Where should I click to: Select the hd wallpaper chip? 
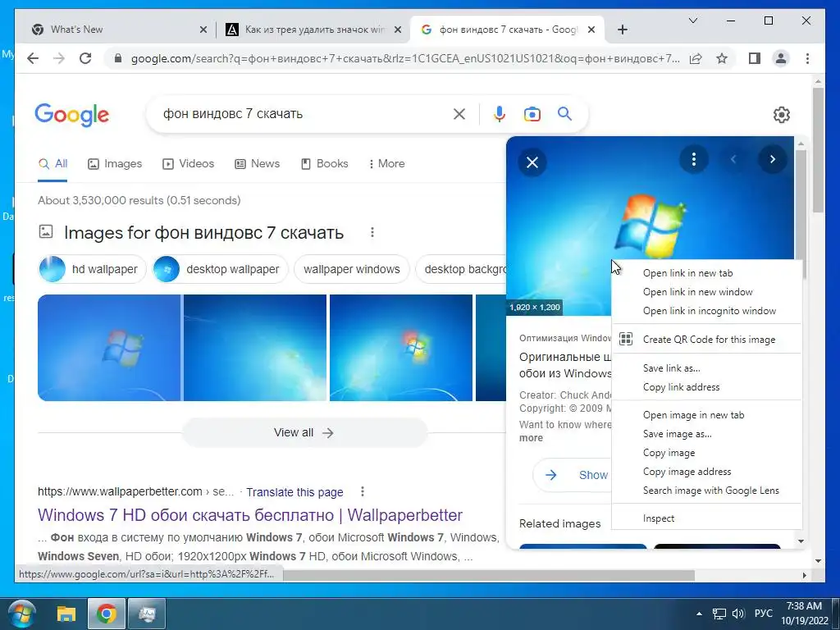click(x=92, y=269)
